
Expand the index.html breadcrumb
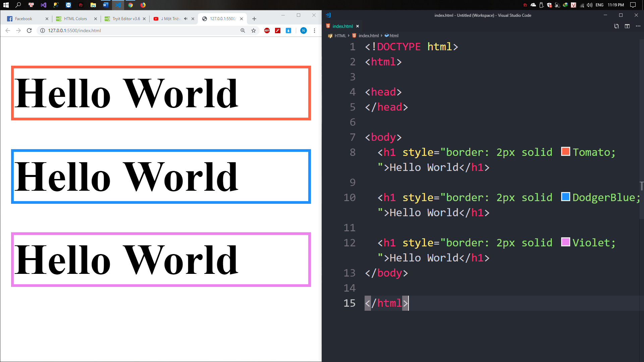click(x=368, y=36)
